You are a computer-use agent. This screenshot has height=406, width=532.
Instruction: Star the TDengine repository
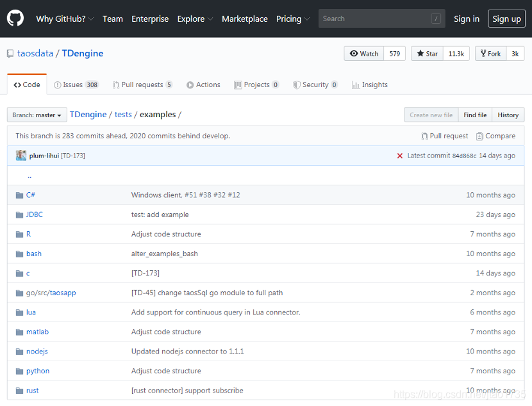427,54
